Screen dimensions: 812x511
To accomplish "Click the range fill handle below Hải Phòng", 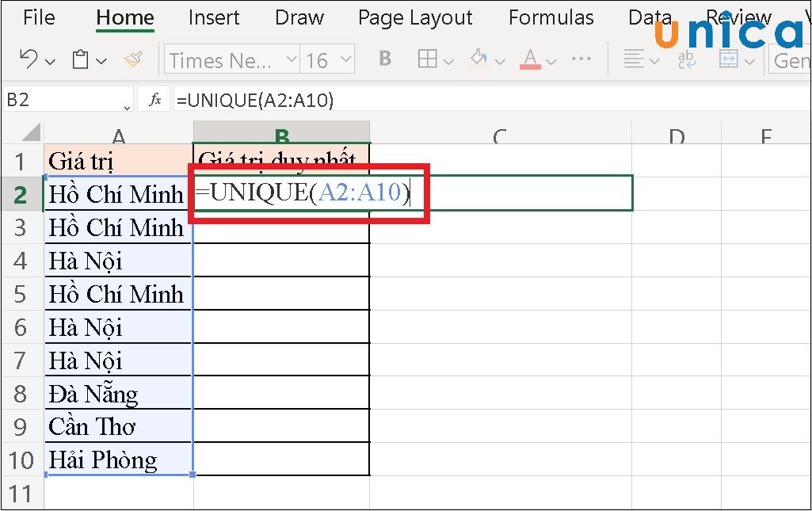I will pyautogui.click(x=193, y=475).
